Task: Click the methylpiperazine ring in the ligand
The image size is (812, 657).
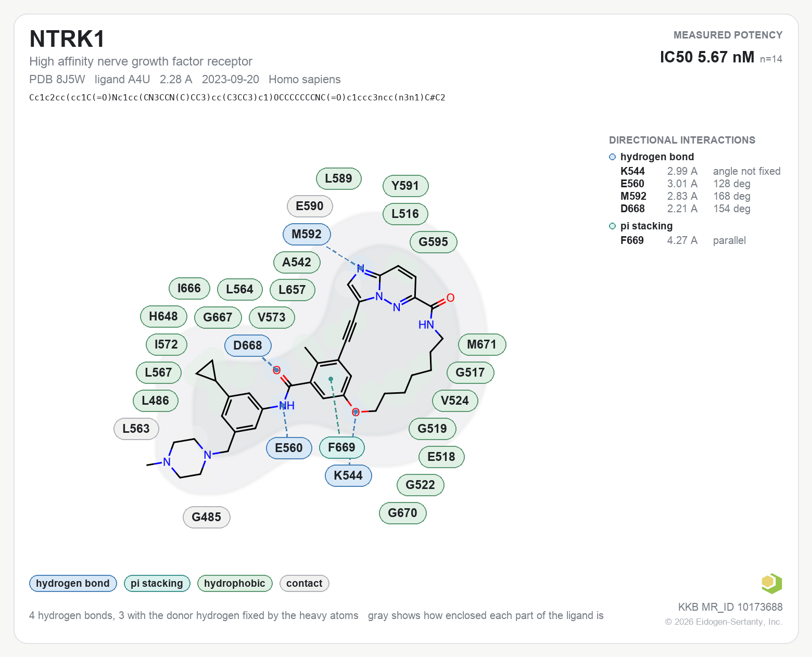Action: [187, 458]
